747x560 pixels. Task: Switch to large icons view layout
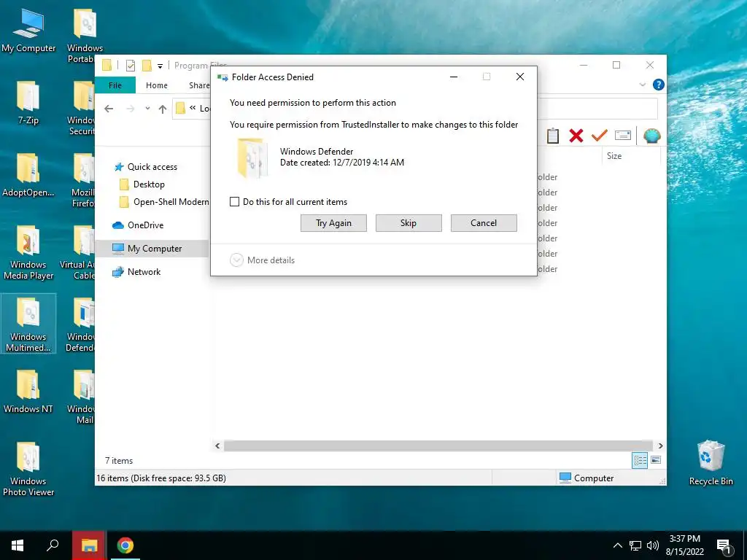pyautogui.click(x=656, y=460)
